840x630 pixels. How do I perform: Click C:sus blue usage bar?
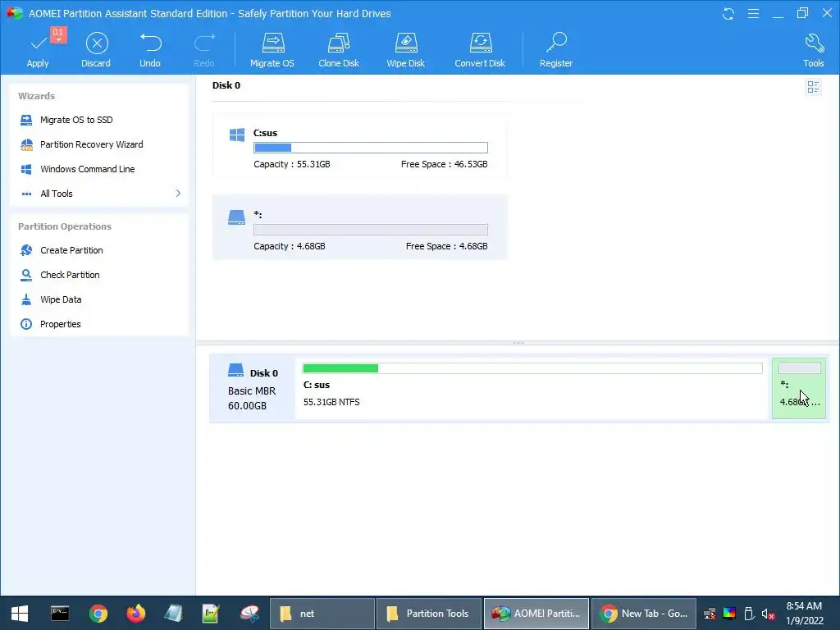[371, 148]
